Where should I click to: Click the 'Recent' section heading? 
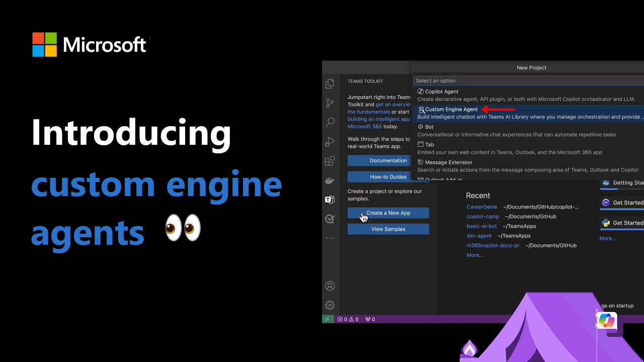pos(478,196)
